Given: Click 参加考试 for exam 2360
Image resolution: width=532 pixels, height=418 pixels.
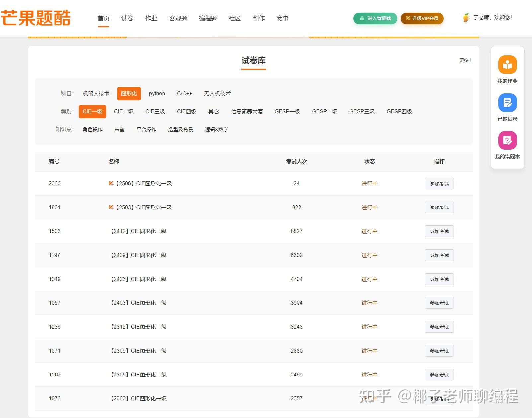Looking at the screenshot, I should pyautogui.click(x=439, y=183).
